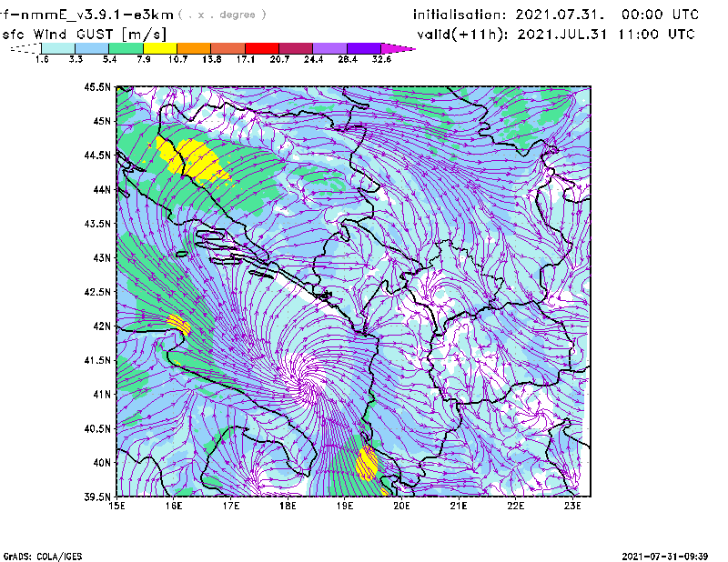The image size is (728, 562).
Task: Click the light cyan 1.6–3.3 color swatch
Action: click(58, 48)
